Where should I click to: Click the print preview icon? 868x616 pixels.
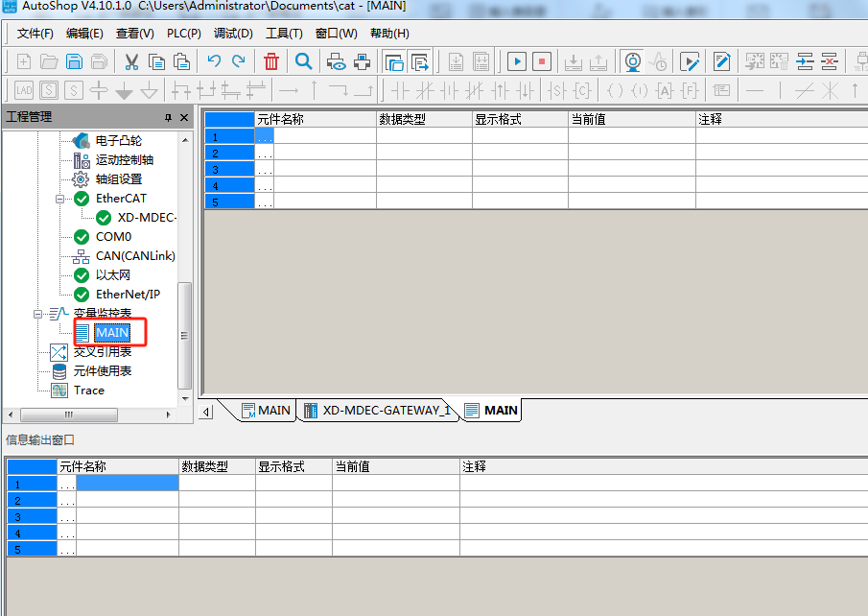pyautogui.click(x=336, y=61)
